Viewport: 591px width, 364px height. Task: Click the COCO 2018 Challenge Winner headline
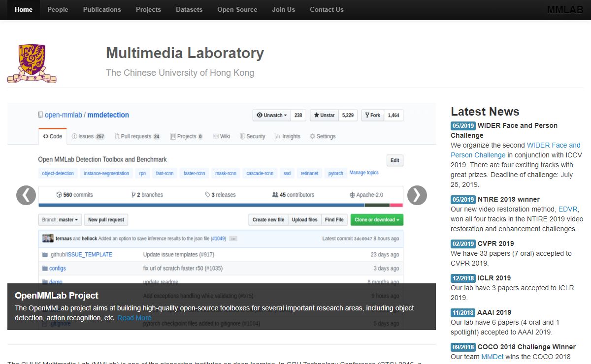[526, 347]
